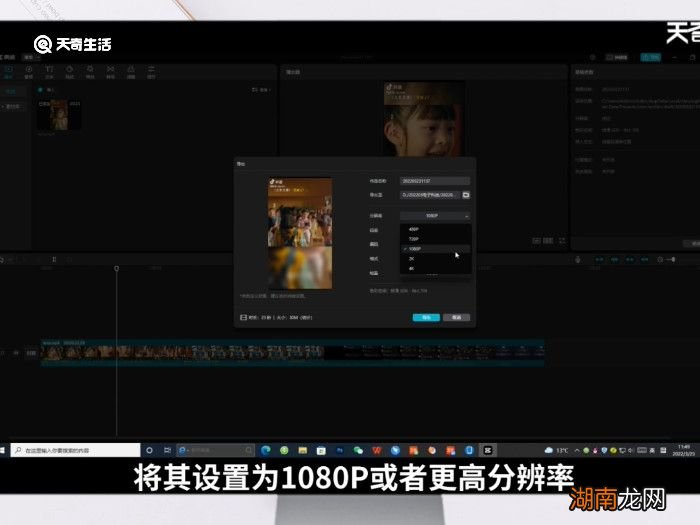Select 720P in resolution dropdown list
The image size is (700, 525).
click(x=435, y=239)
